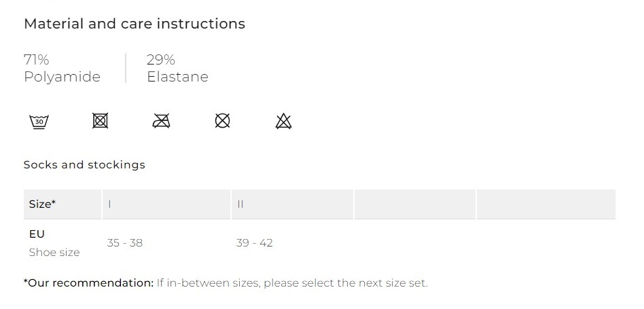Click the Elastane material label

tap(177, 77)
